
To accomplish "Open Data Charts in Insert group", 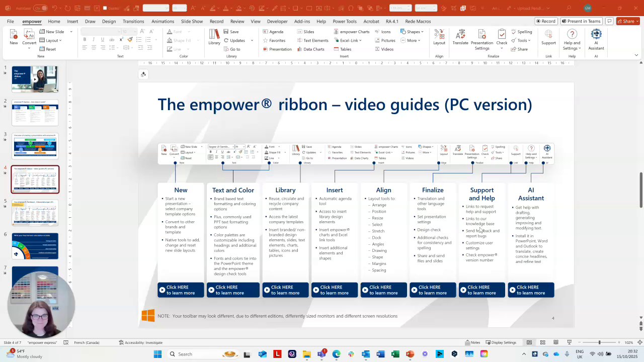I will pos(310,49).
